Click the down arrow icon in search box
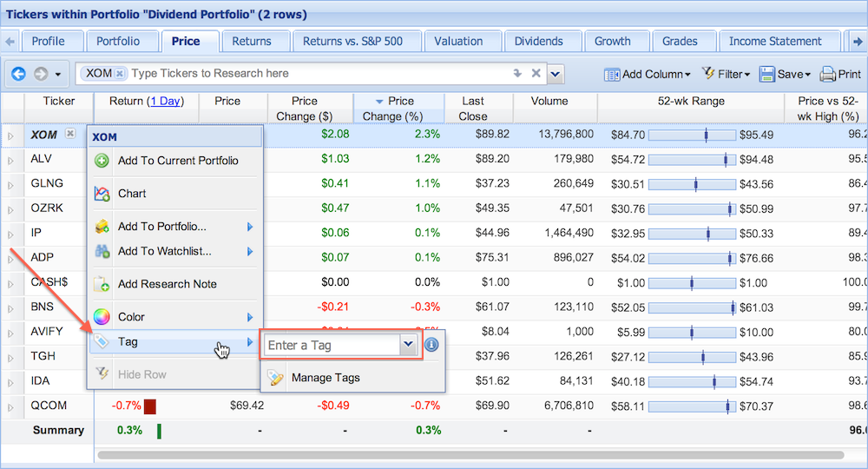This screenshot has height=469, width=868. (x=517, y=73)
